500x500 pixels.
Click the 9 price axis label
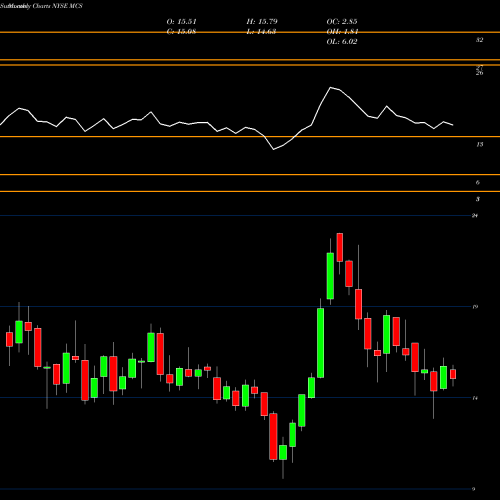tap(473, 489)
